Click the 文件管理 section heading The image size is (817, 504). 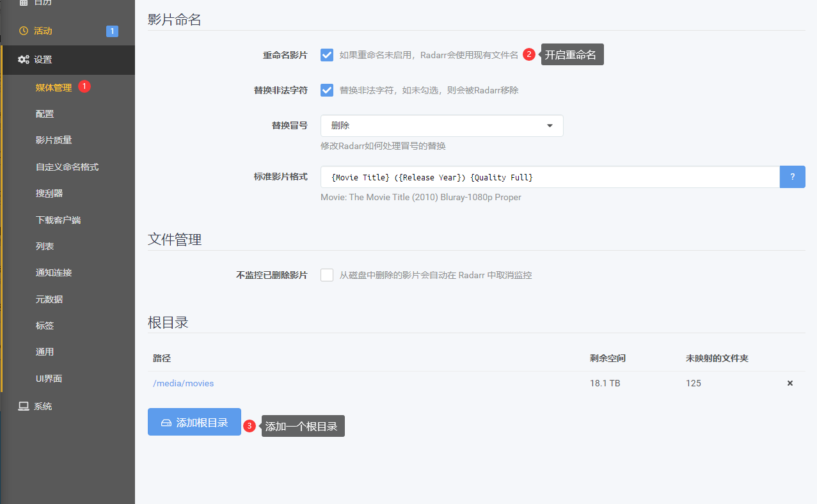(x=175, y=240)
